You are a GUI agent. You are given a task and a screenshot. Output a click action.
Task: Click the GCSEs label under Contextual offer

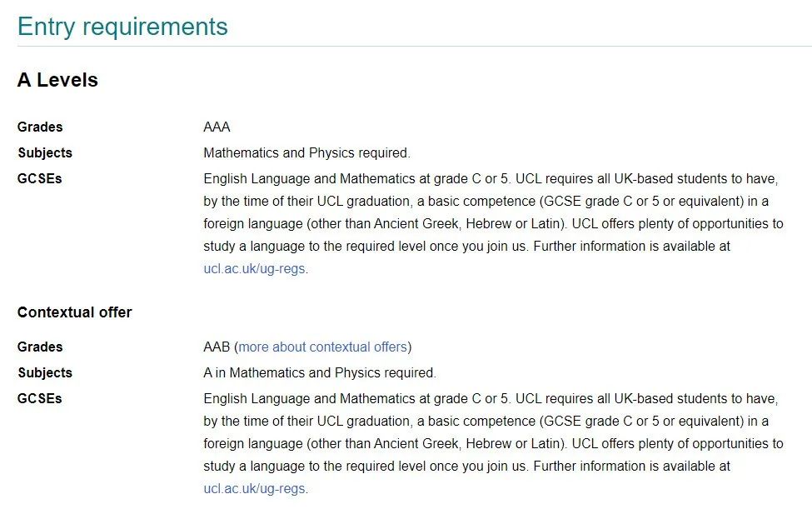coord(40,398)
